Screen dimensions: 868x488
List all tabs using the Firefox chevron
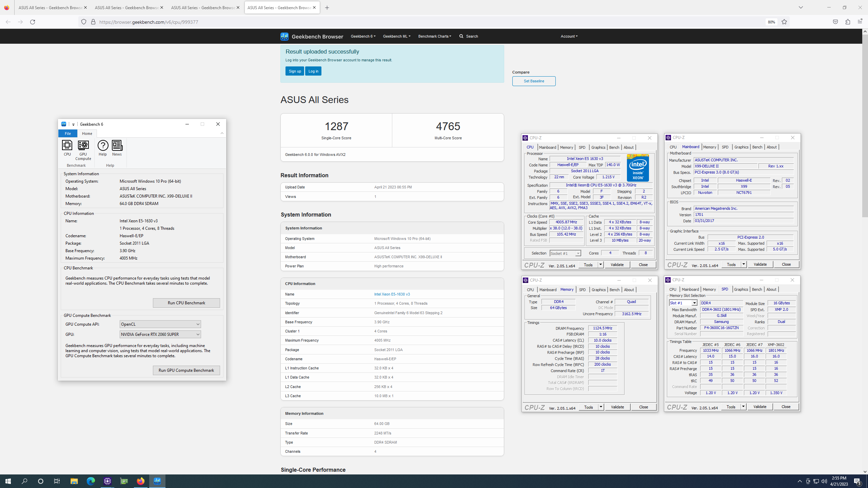coord(801,7)
